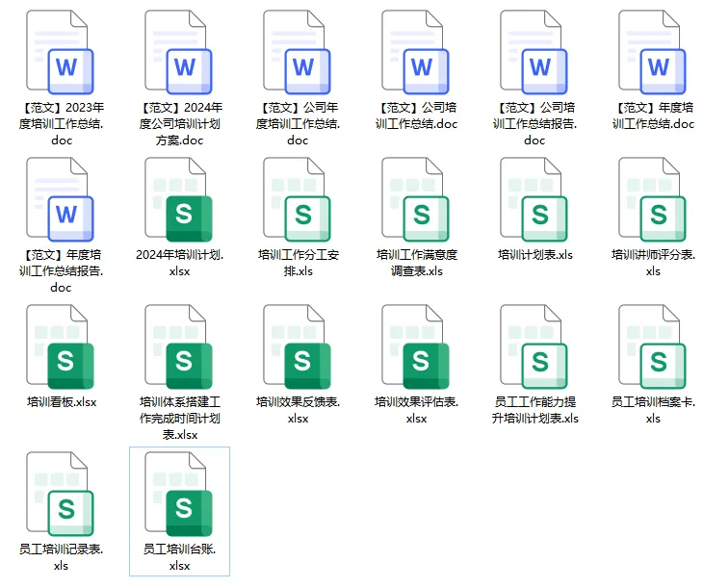This screenshot has width=703, height=588.
Task: Click the 员工培训记录表.xls spreadsheet icon
Action: pos(60,494)
